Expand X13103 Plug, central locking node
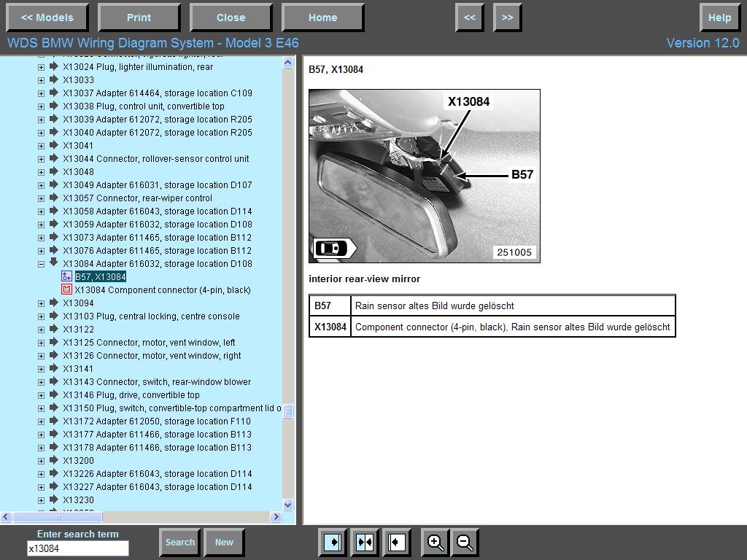Viewport: 747px width, 560px height. click(x=41, y=316)
